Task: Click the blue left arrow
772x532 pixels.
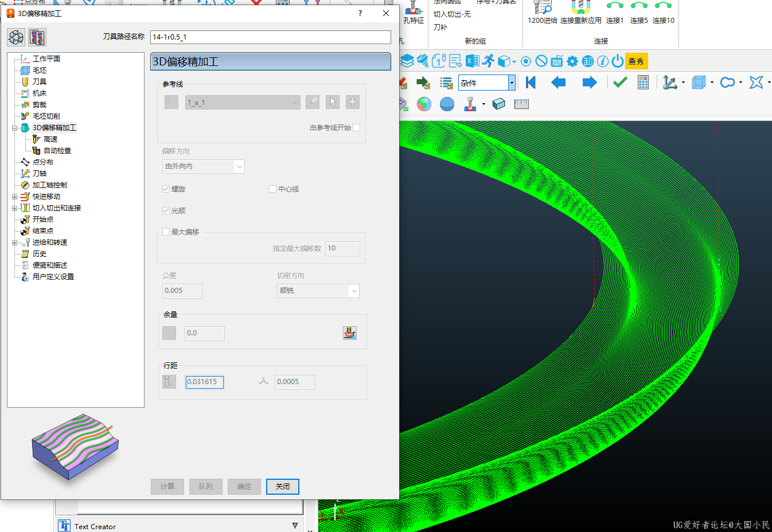Action: [x=558, y=83]
